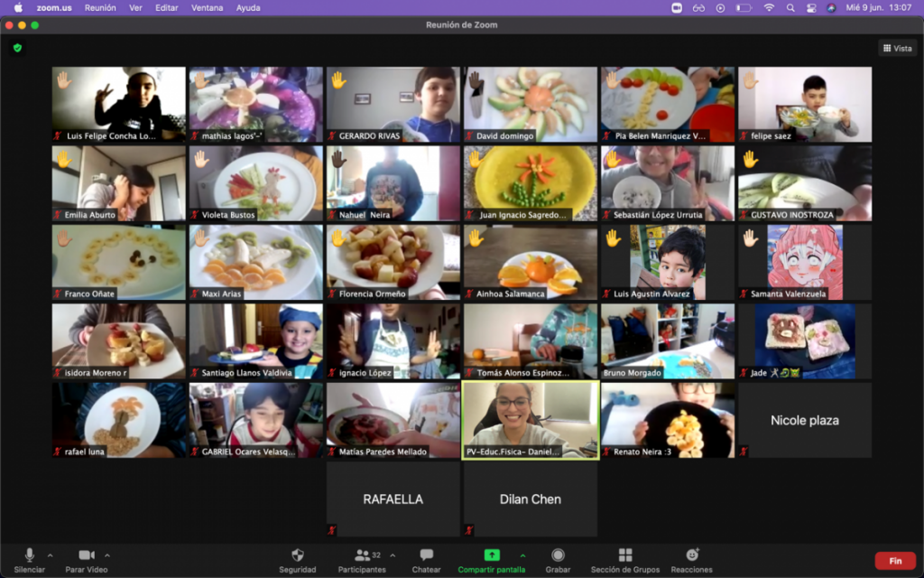Viewport: 924px width, 578px height.
Task: Open the Participantes panel
Action: (362, 555)
